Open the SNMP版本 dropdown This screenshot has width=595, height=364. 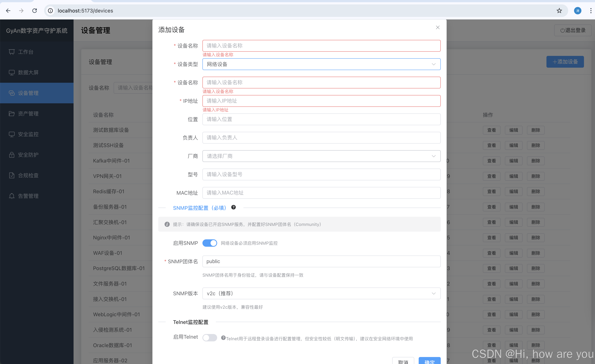(x=321, y=294)
